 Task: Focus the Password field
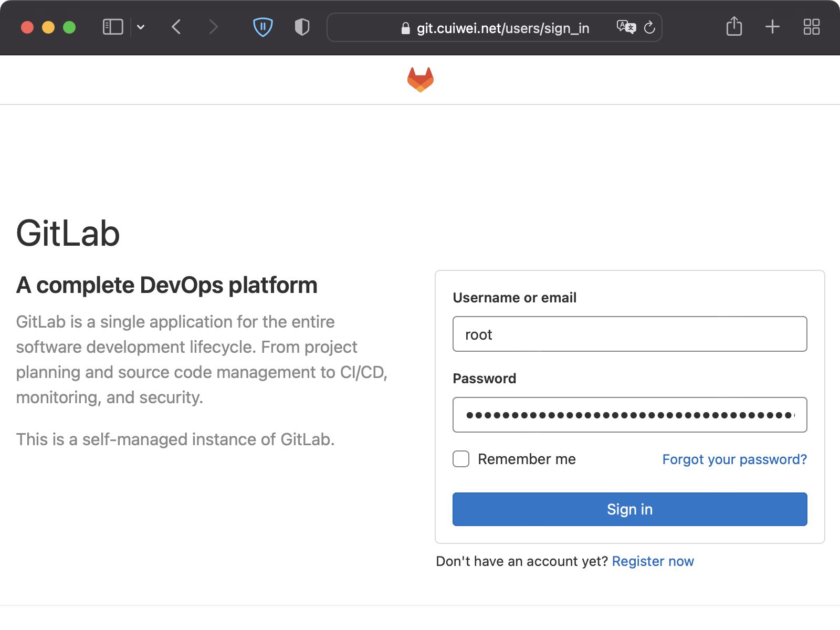coord(629,415)
